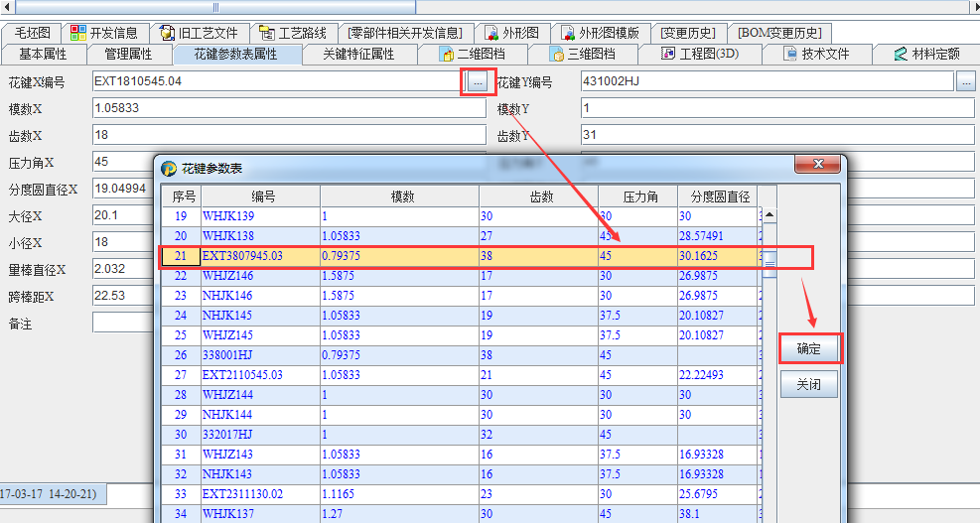Image resolution: width=980 pixels, height=523 pixels.
Task: Click the 确定 button in dialog
Action: click(809, 348)
